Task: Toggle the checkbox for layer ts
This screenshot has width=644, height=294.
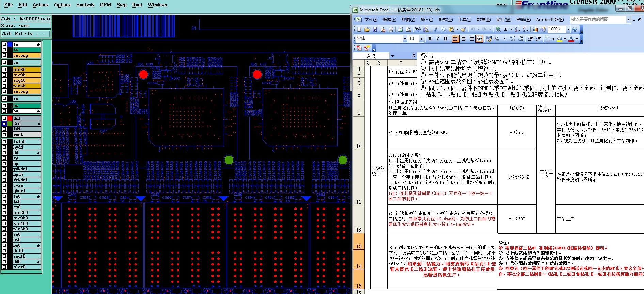Action: click(4, 50)
